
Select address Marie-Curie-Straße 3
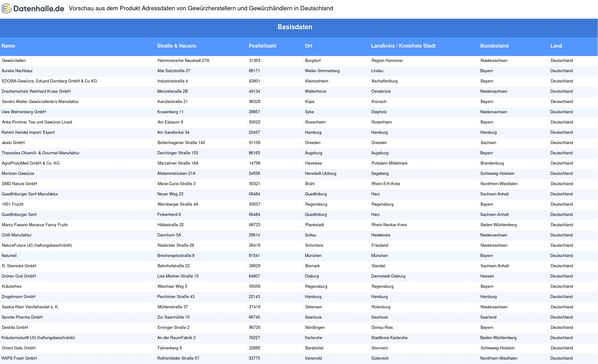pyautogui.click(x=177, y=184)
